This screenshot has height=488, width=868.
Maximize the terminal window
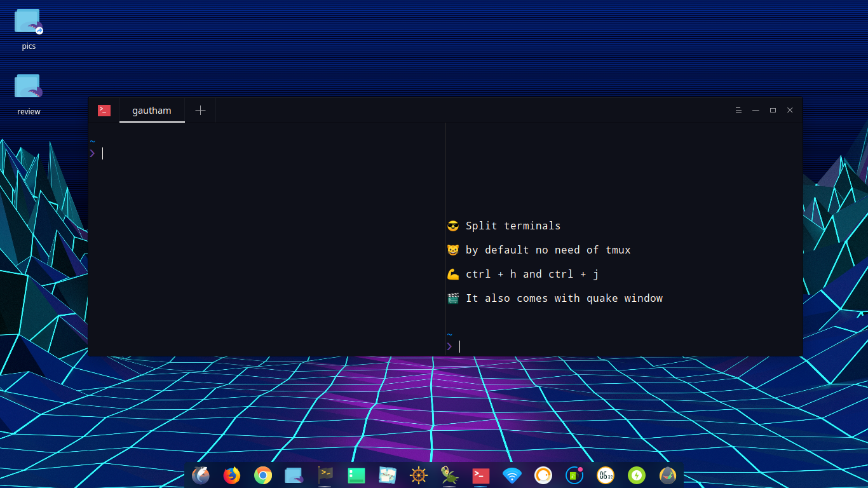click(773, 111)
